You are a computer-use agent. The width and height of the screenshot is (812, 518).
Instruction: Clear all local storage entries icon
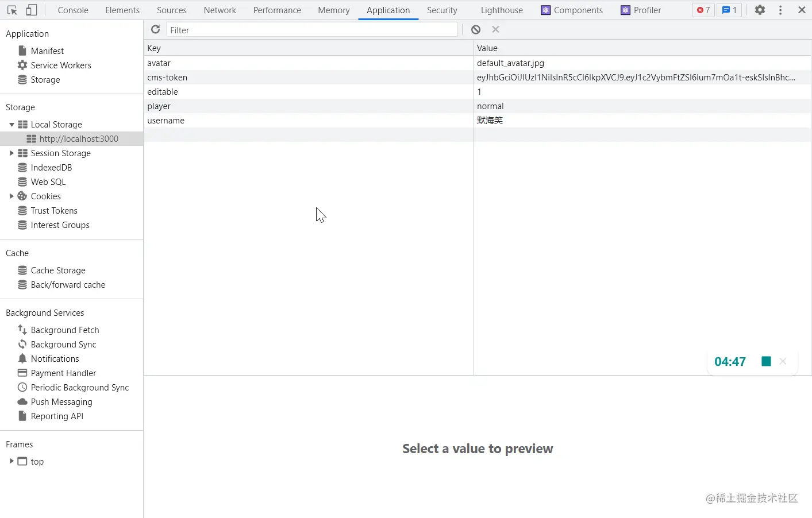pos(476,29)
